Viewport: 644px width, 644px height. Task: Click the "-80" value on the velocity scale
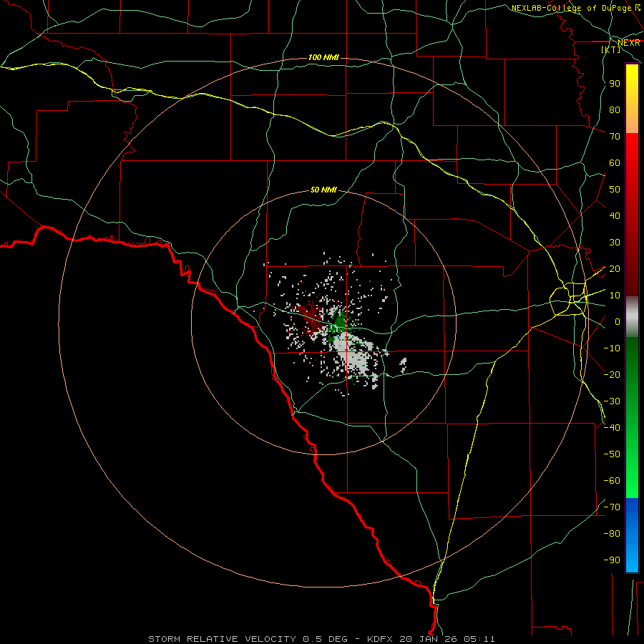coord(612,534)
